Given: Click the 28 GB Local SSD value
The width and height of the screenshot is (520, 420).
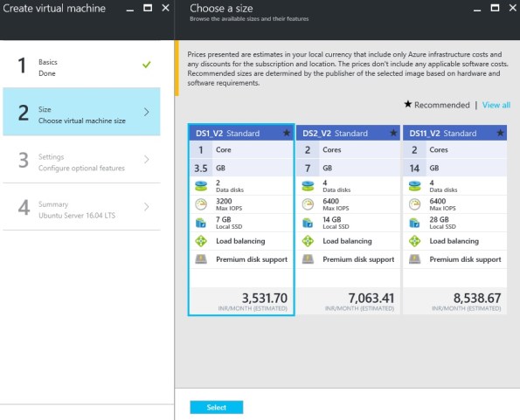Looking at the screenshot, I should click(439, 219).
